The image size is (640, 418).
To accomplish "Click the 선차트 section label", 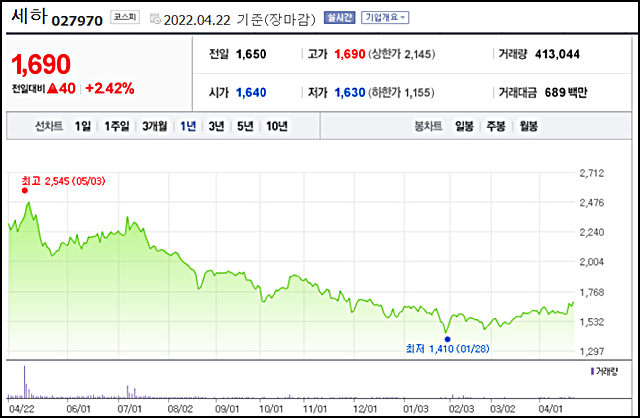I will point(49,126).
